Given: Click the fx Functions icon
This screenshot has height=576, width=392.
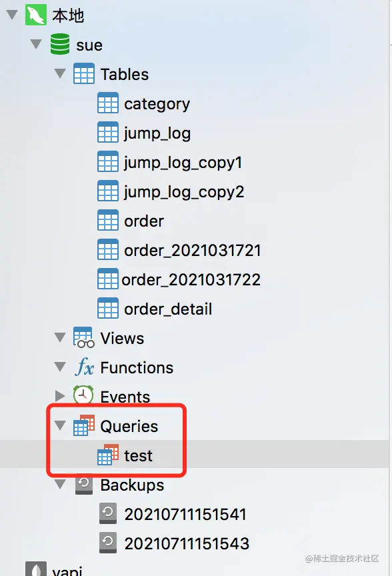Looking at the screenshot, I should 84,367.
